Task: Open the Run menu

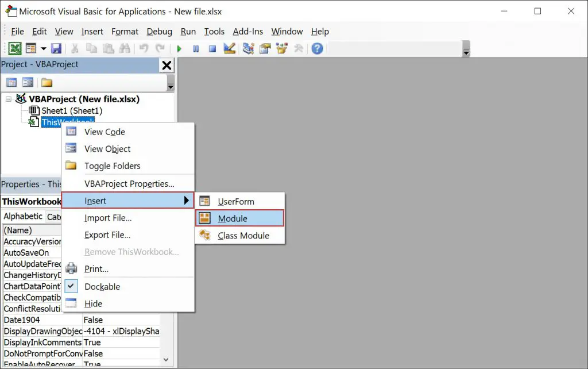Action: [188, 32]
